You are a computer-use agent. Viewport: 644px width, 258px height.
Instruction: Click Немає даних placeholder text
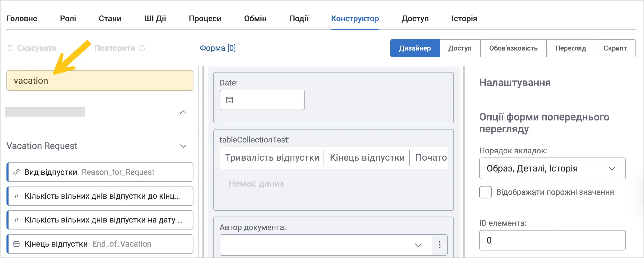point(256,183)
